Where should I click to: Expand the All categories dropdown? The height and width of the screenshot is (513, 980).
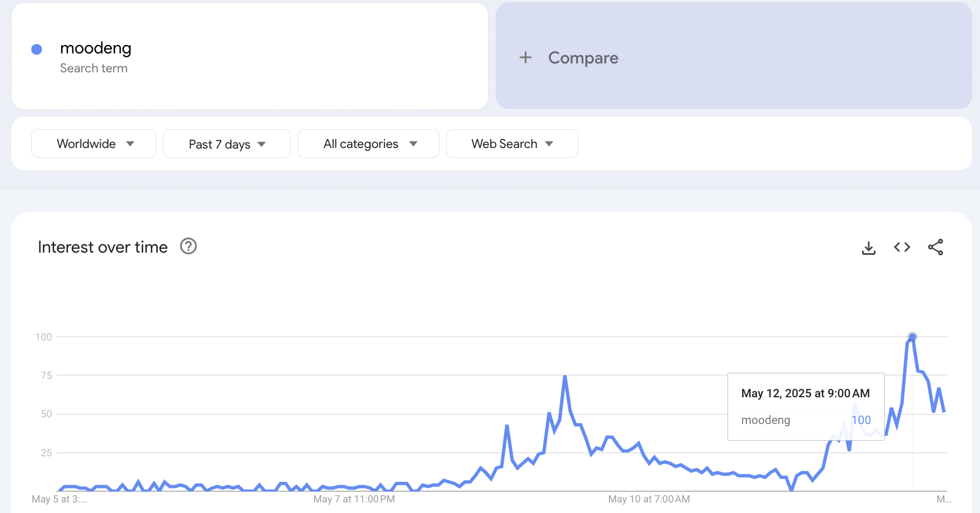(368, 144)
